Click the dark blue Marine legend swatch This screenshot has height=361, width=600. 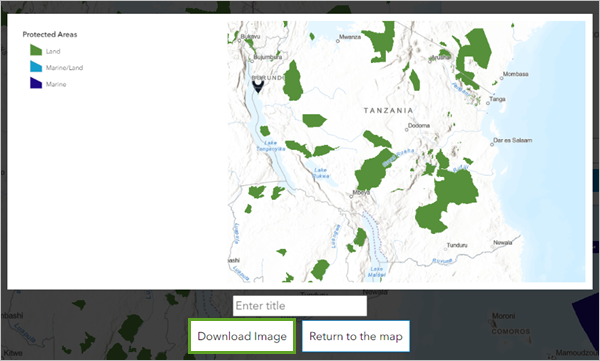tap(36, 83)
